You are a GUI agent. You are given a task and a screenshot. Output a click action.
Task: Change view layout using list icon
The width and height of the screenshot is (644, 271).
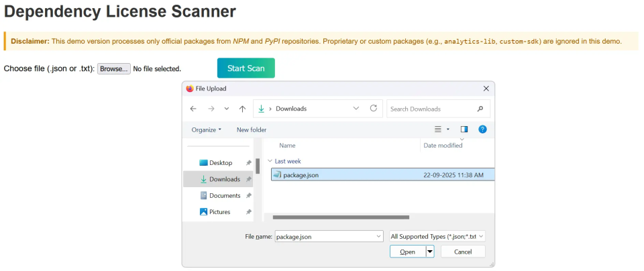[438, 129]
